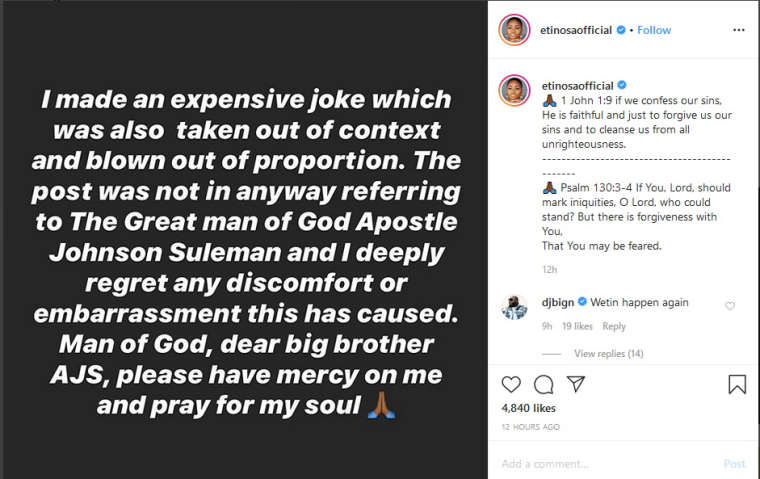Expand View replies (14)

pyautogui.click(x=608, y=354)
